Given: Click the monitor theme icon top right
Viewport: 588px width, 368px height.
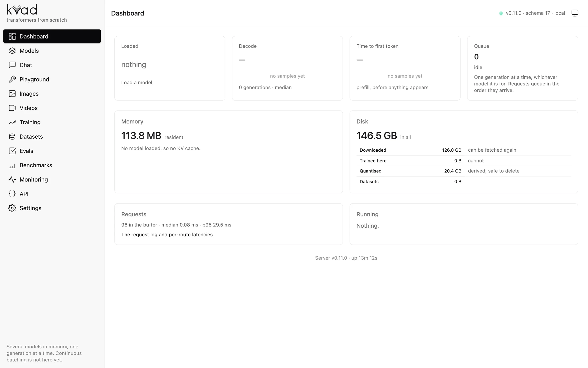Looking at the screenshot, I should [575, 13].
